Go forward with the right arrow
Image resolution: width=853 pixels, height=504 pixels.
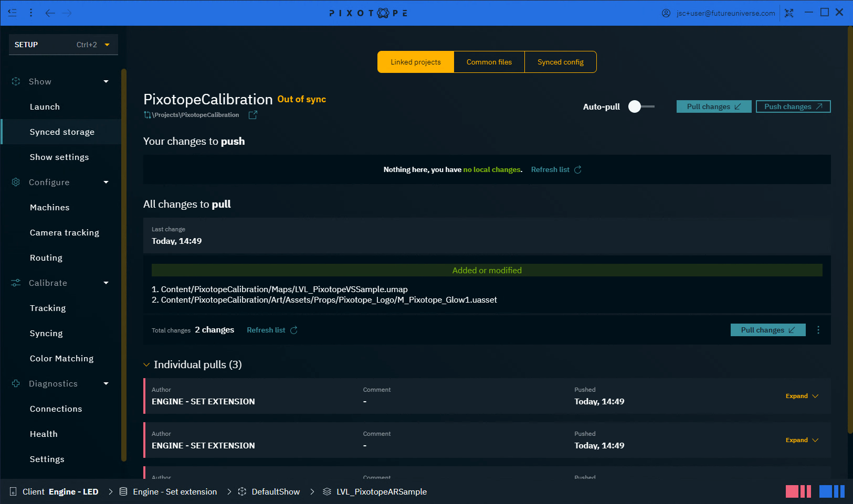[x=67, y=13]
